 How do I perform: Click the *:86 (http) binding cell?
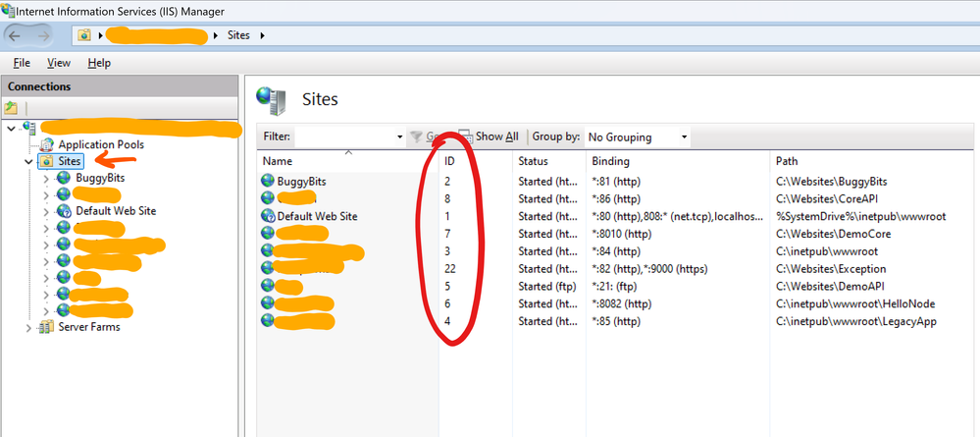pyautogui.click(x=616, y=199)
